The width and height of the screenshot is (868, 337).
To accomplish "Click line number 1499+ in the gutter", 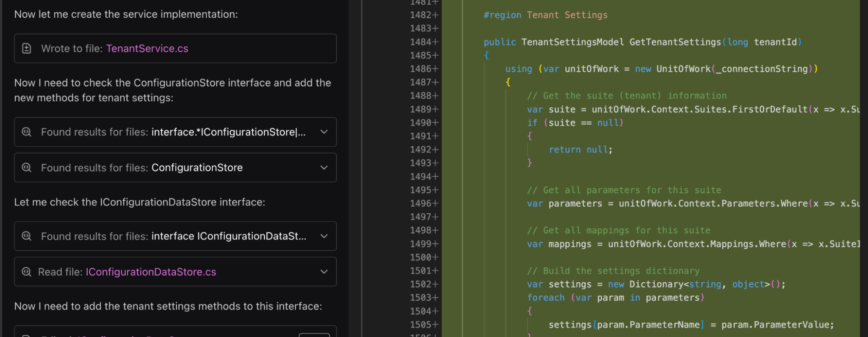I will (424, 244).
